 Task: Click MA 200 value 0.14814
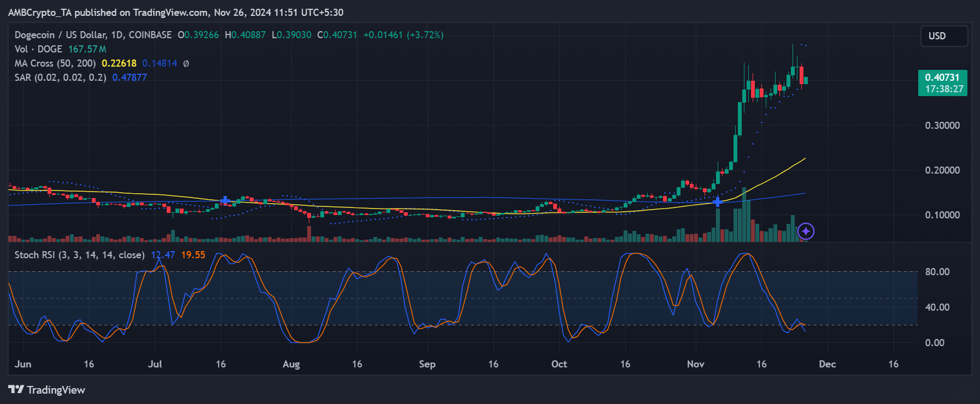pos(160,63)
